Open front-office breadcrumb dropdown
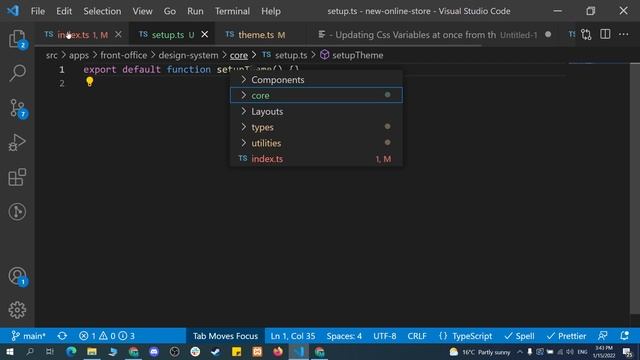The image size is (640, 360). pyautogui.click(x=123, y=55)
